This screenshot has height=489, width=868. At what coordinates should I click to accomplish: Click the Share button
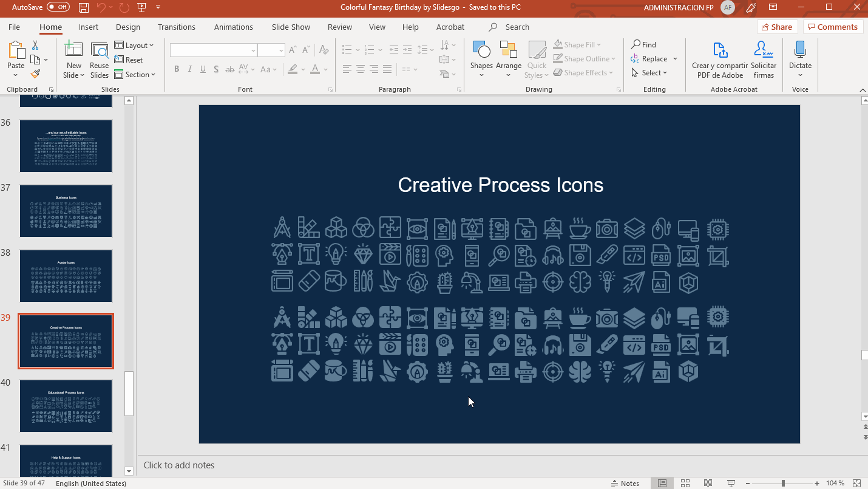[776, 27]
